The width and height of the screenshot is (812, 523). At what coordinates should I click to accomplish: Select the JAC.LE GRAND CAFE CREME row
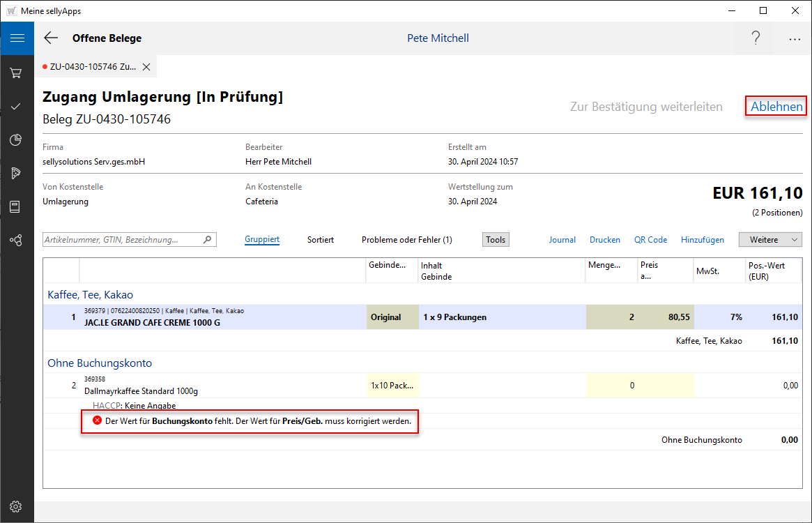[223, 317]
